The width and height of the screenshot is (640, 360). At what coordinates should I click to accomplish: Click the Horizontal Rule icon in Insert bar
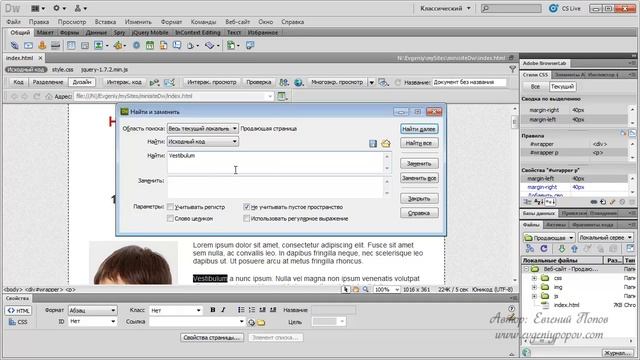pos(56,45)
